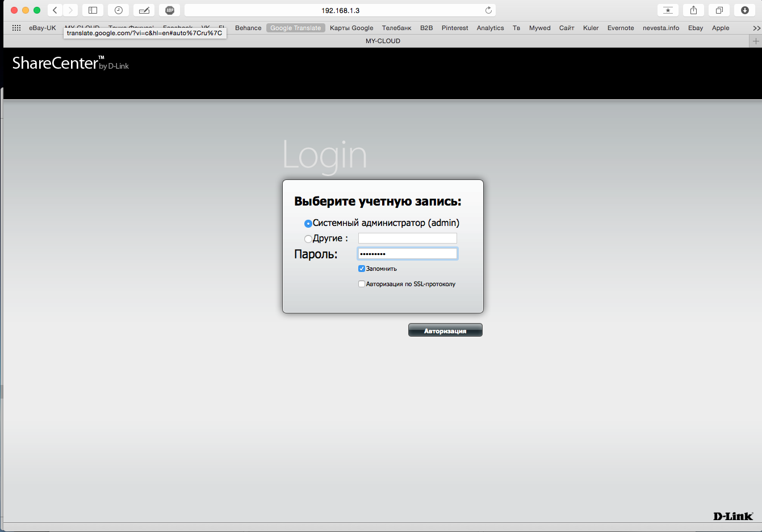The width and height of the screenshot is (762, 532).
Task: Select the Другие account radio button
Action: 308,239
